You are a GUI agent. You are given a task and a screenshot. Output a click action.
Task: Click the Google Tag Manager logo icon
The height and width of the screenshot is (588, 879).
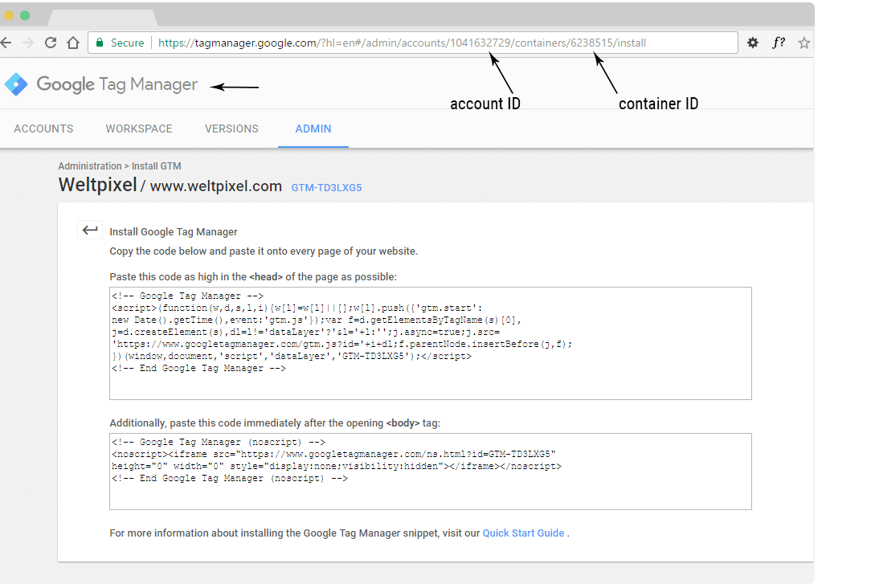pyautogui.click(x=15, y=84)
